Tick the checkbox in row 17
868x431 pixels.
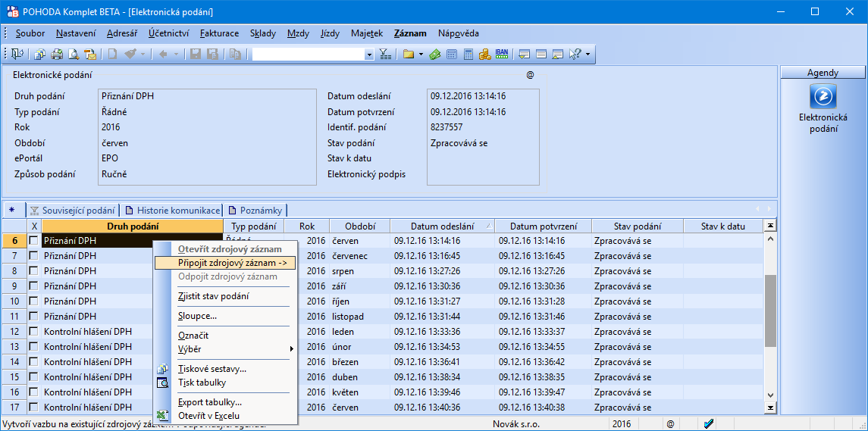click(x=34, y=408)
